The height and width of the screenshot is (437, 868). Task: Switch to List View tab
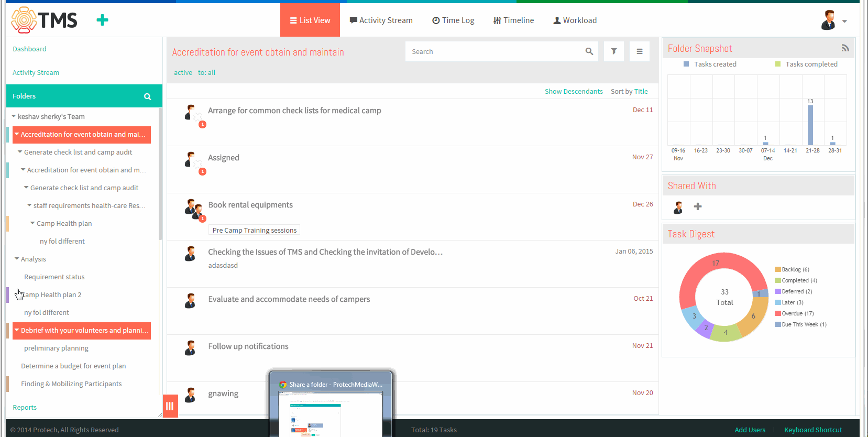click(310, 20)
